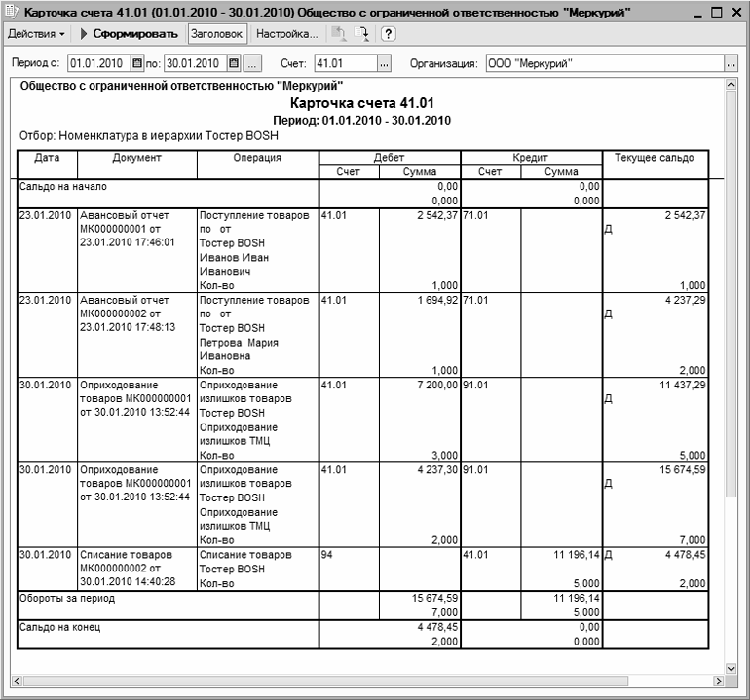750x700 pixels.
Task: Click current balance 15 674,59 cell
Action: 656,505
